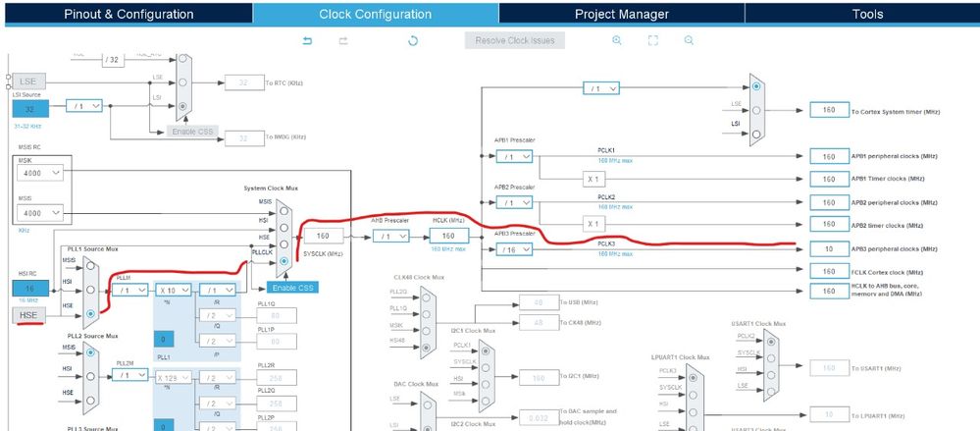Click the fit-to-screen icon
Screen dimensions: 980x431
click(653, 40)
